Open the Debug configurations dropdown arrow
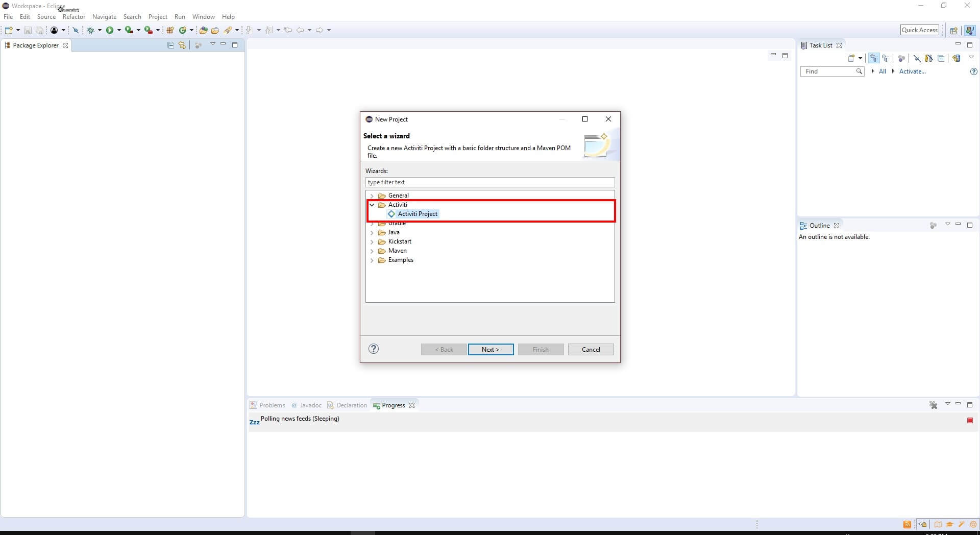The width and height of the screenshot is (980, 535). click(100, 30)
